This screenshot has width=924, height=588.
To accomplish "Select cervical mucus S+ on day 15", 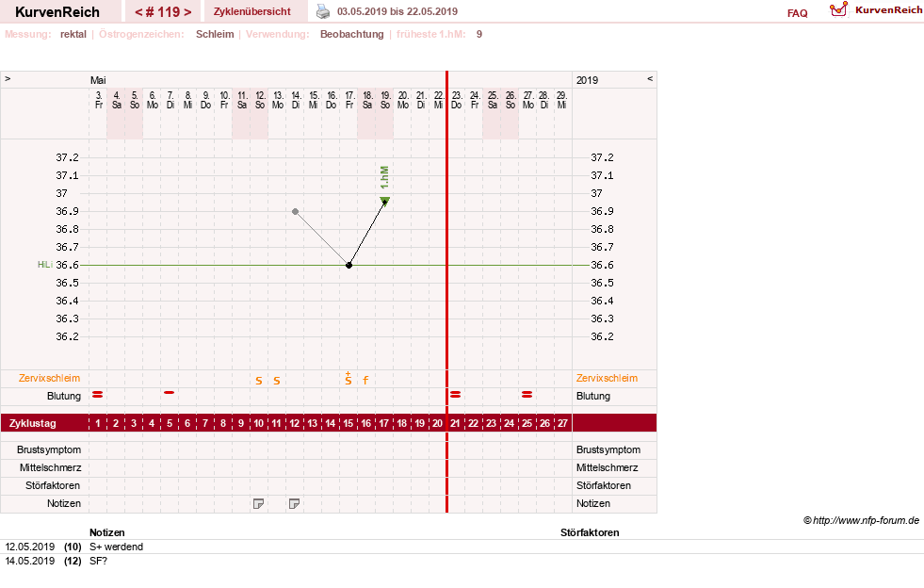I will pos(349,379).
